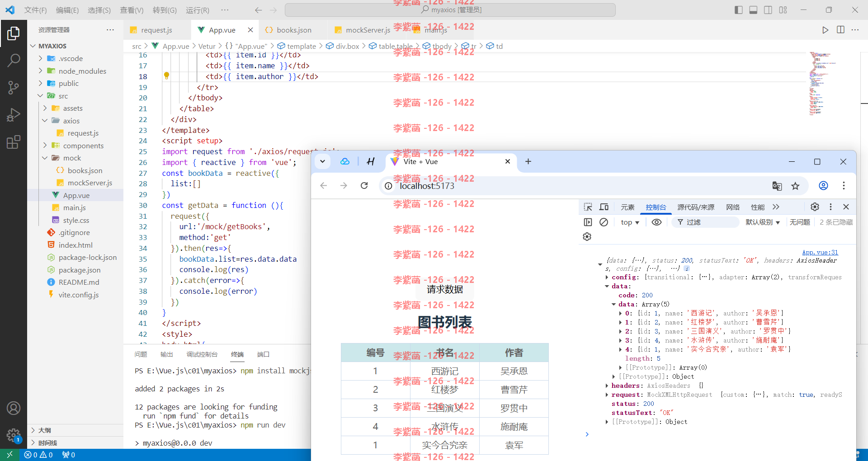This screenshot has width=868, height=461.
Task: Open the Search view in activity bar
Action: point(14,60)
